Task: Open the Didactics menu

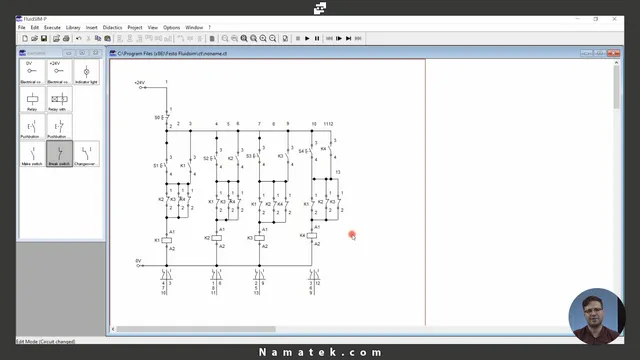Action: 112,27
